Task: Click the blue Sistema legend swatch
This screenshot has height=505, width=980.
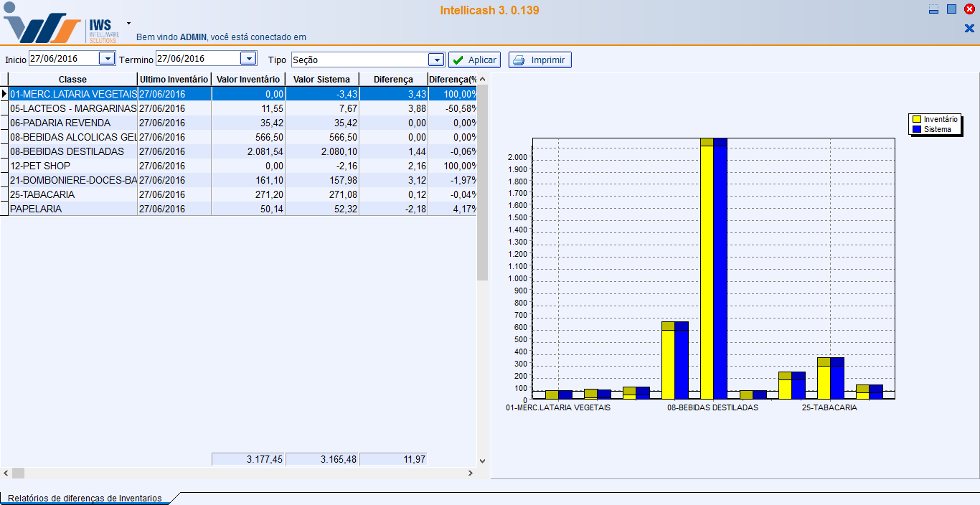Action: click(x=916, y=129)
